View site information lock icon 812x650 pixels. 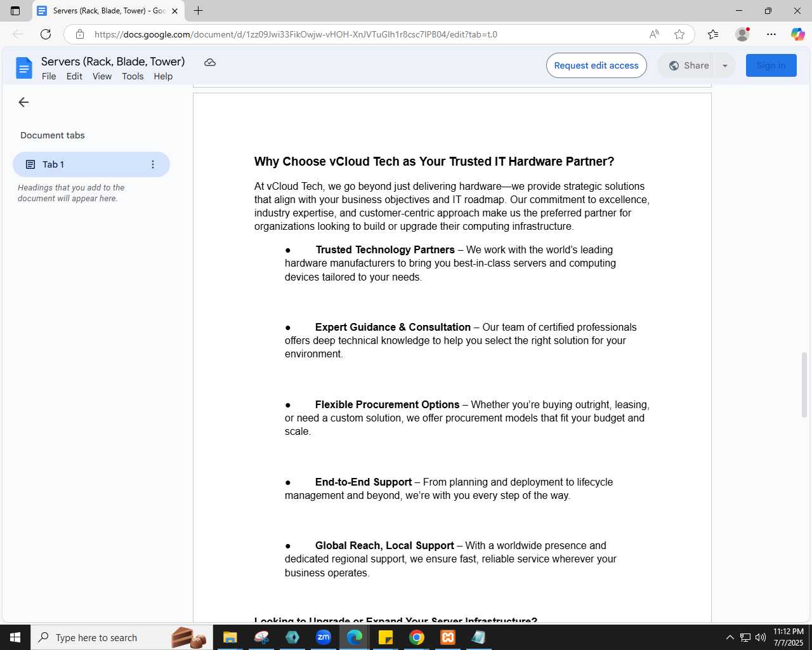tap(80, 34)
